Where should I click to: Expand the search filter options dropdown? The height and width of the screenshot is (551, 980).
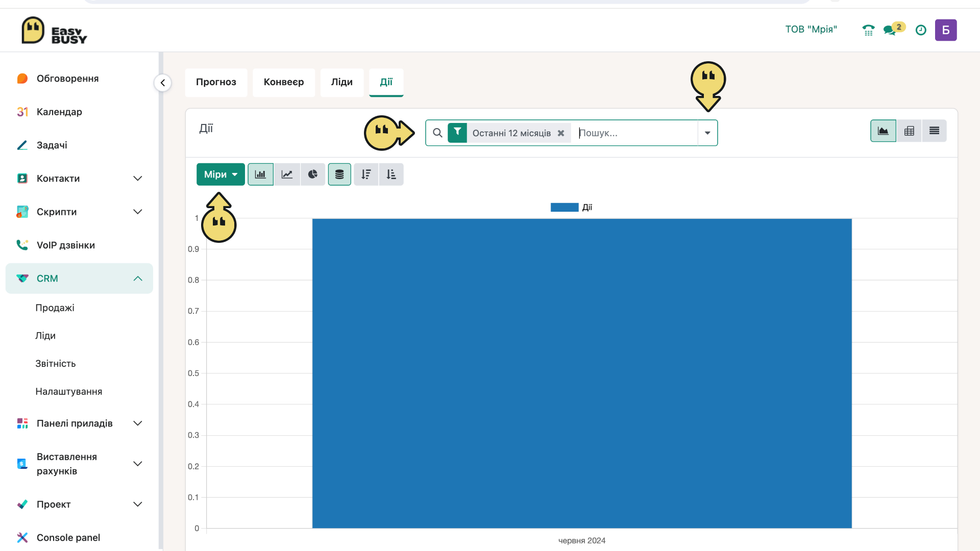(x=707, y=133)
